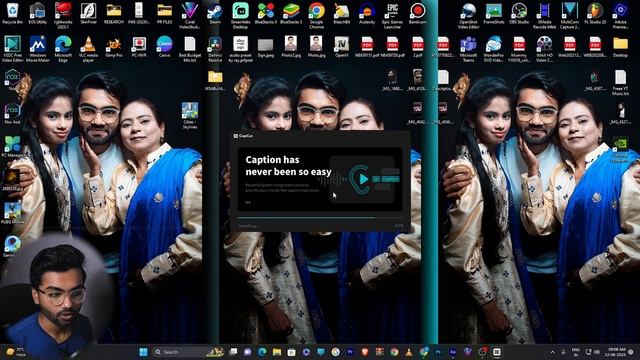Screen dimensions: 640x360
Task: Open BleachBit desktop shortcut
Action: pos(342,13)
